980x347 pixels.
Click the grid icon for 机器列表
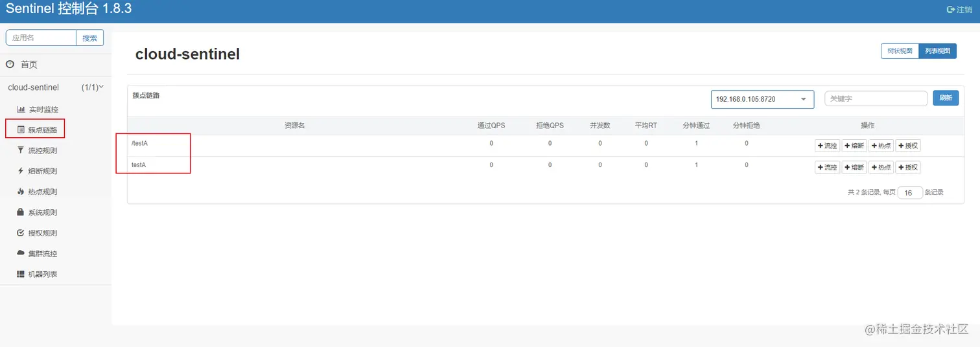click(x=21, y=274)
